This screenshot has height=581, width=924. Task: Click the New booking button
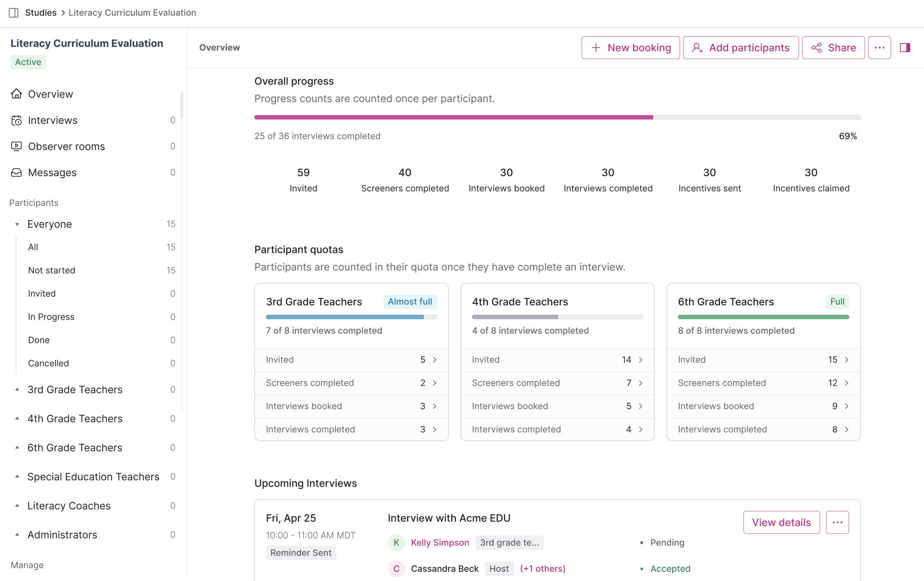(x=631, y=48)
